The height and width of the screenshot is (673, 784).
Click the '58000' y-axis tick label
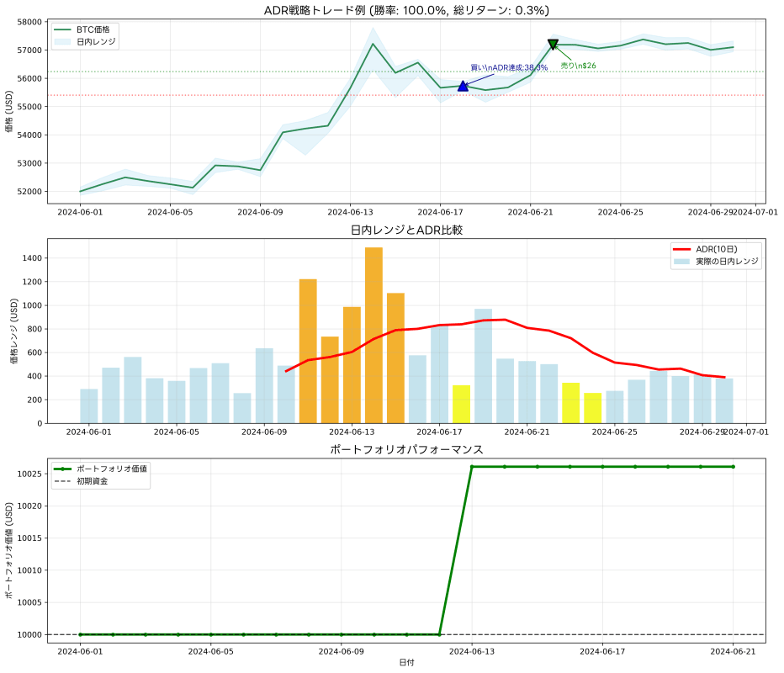(x=29, y=22)
